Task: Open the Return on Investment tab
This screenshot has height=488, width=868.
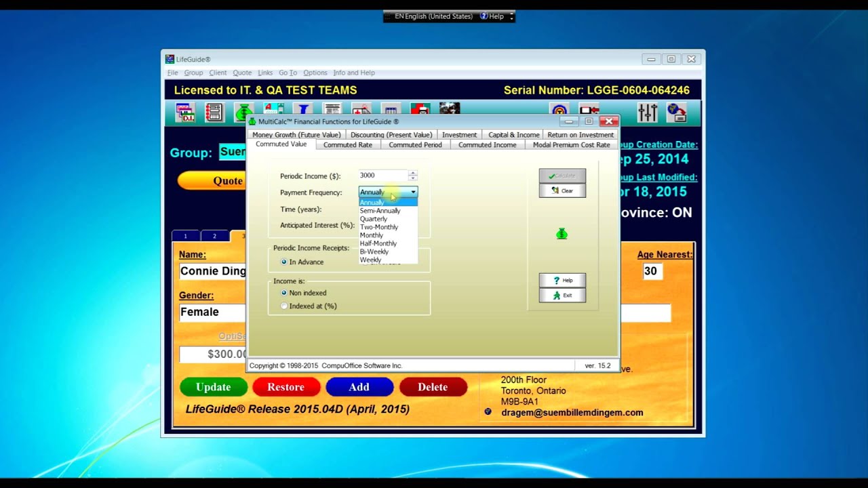Action: pos(580,135)
